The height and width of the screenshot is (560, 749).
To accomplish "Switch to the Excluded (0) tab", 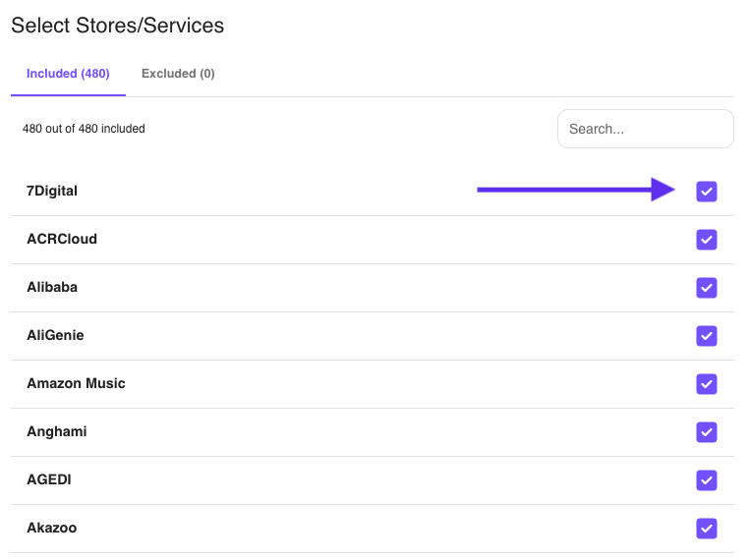I will click(x=178, y=74).
